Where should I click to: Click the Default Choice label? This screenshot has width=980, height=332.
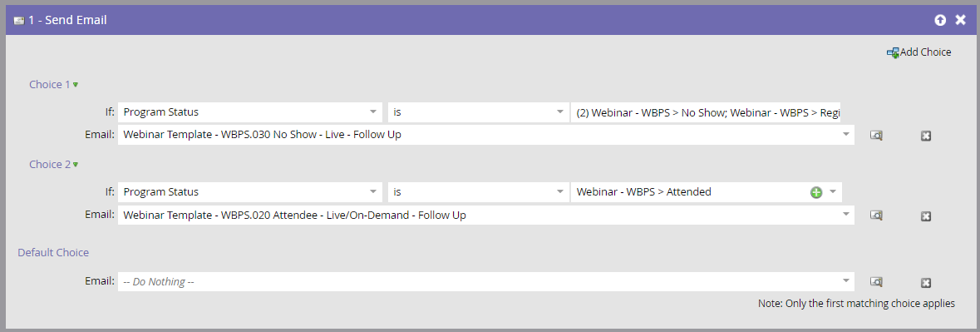pos(53,253)
